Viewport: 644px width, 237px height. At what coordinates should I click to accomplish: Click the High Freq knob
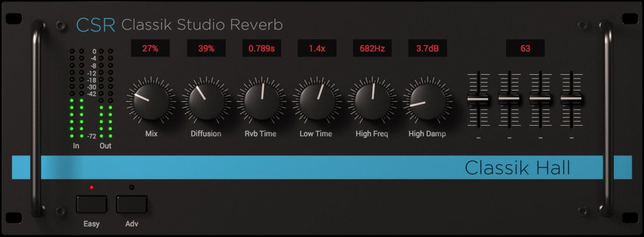(x=372, y=101)
